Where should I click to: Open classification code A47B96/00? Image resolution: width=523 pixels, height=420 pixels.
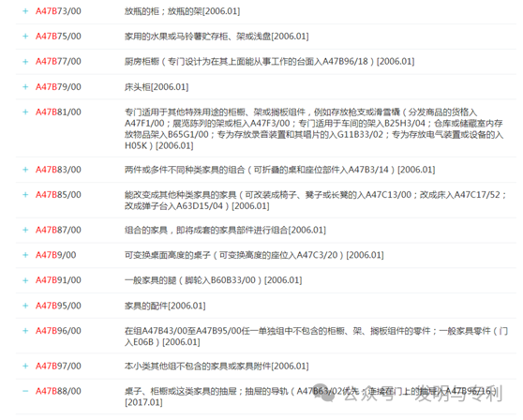pyautogui.click(x=58, y=331)
